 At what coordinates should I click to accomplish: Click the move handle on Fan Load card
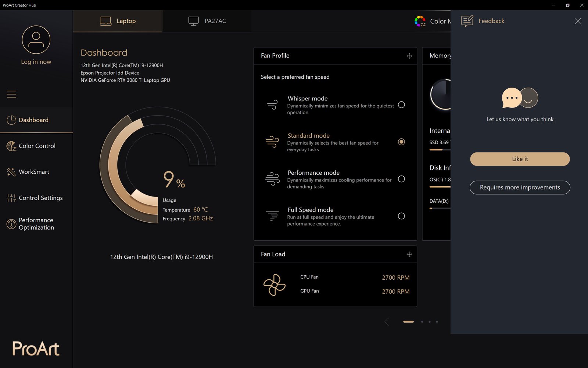tap(409, 254)
